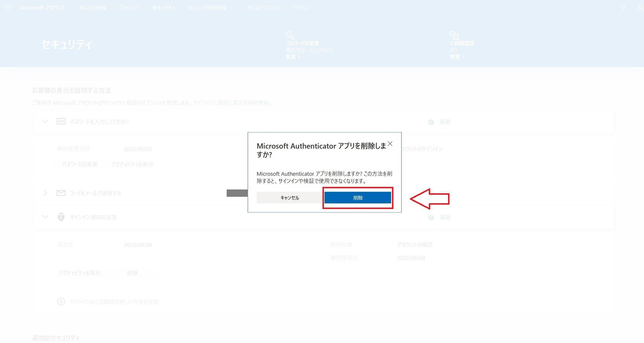The image size is (644, 343).
Task: Cancel the dialog with キャンセル
Action: pos(289,197)
